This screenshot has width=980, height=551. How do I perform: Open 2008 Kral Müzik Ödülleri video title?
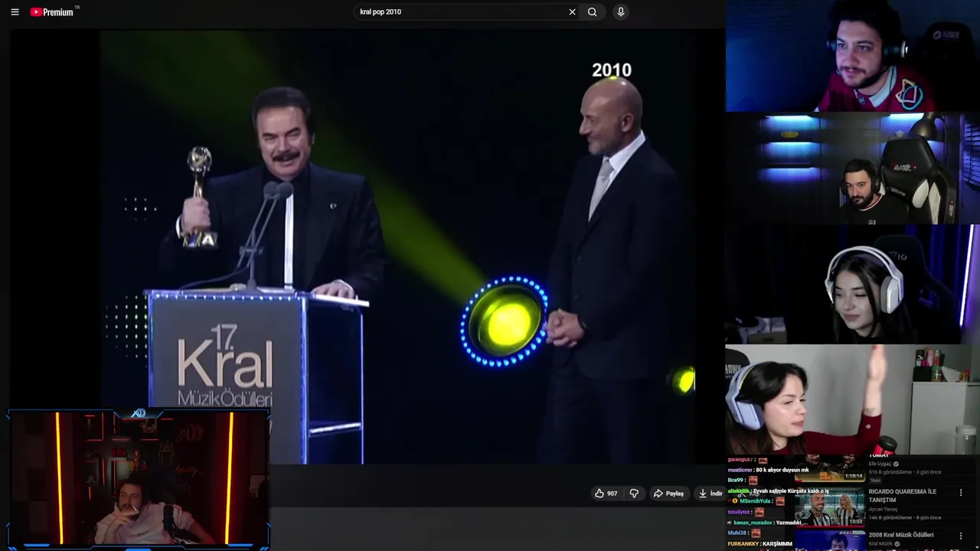901,535
